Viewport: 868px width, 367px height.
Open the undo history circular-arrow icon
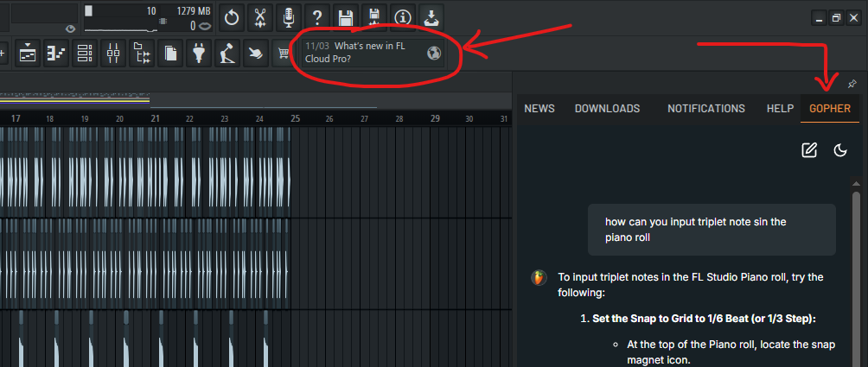point(232,18)
